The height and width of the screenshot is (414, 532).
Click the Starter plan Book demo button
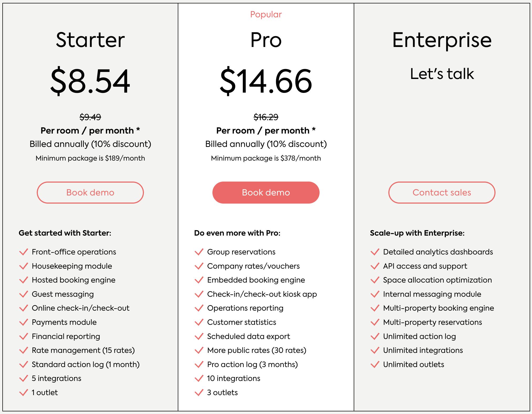click(x=90, y=193)
